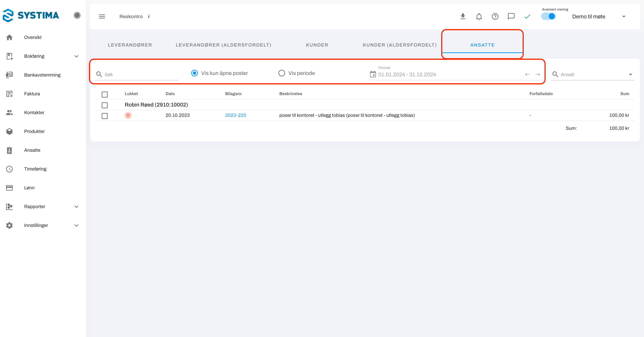
Task: Go to Bankavstemming in sidebar
Action: click(42, 75)
